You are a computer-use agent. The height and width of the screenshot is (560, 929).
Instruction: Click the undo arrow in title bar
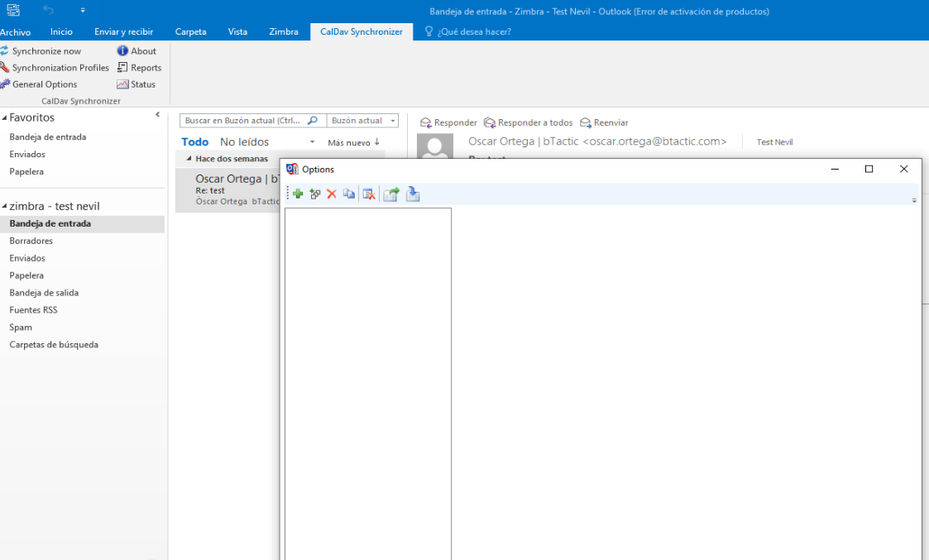[x=49, y=10]
